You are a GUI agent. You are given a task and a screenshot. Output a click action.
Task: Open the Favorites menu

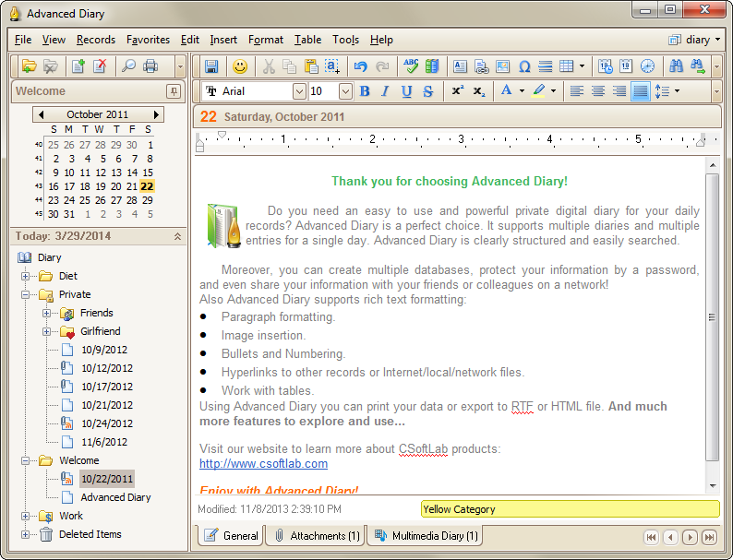click(148, 40)
